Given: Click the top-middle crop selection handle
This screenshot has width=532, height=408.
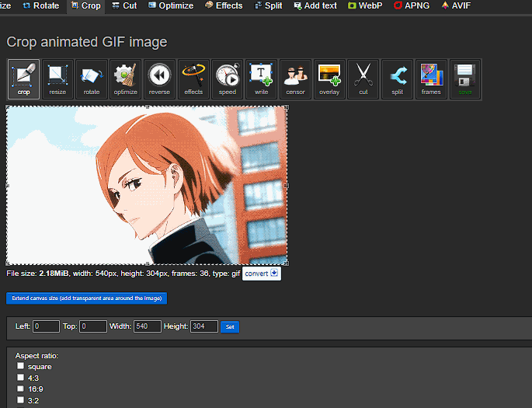Looking at the screenshot, I should pos(148,107).
